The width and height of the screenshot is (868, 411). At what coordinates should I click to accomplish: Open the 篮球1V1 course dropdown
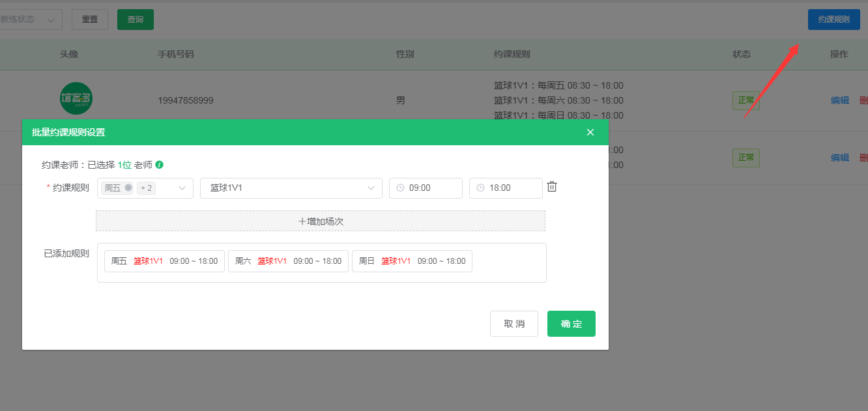[291, 188]
